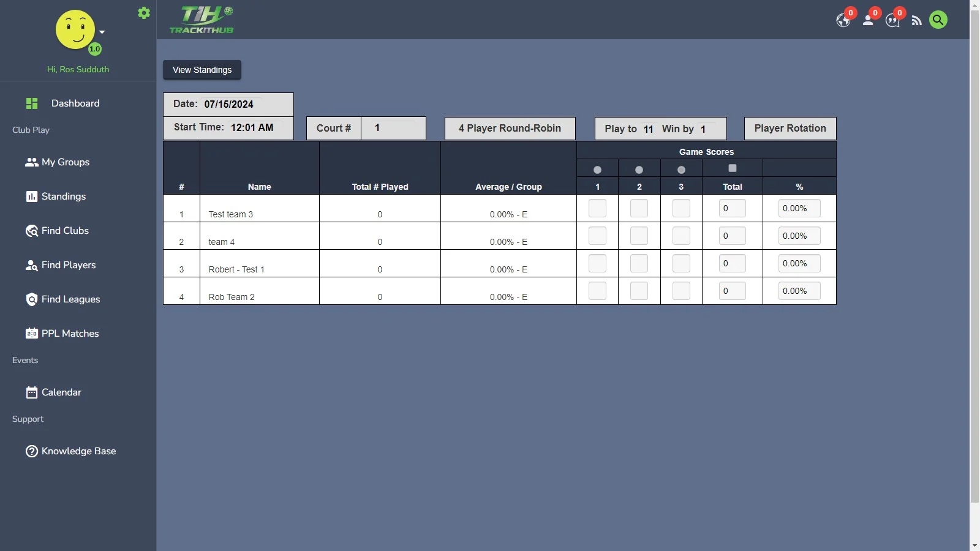Select the Game 2 radio button

(x=639, y=170)
